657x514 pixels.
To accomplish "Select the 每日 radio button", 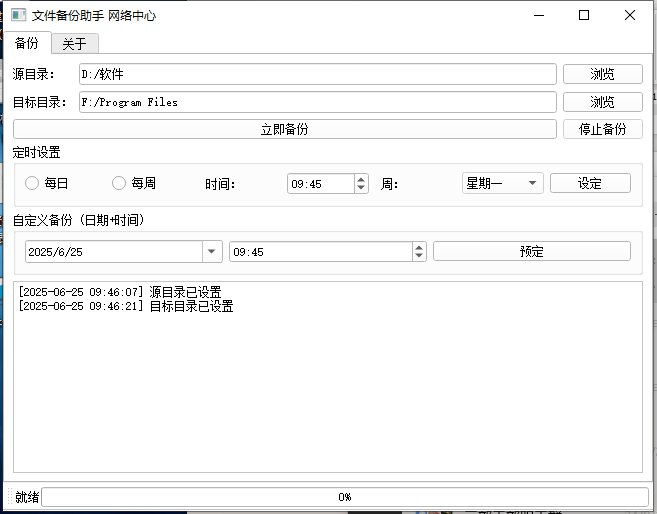I will pyautogui.click(x=32, y=183).
